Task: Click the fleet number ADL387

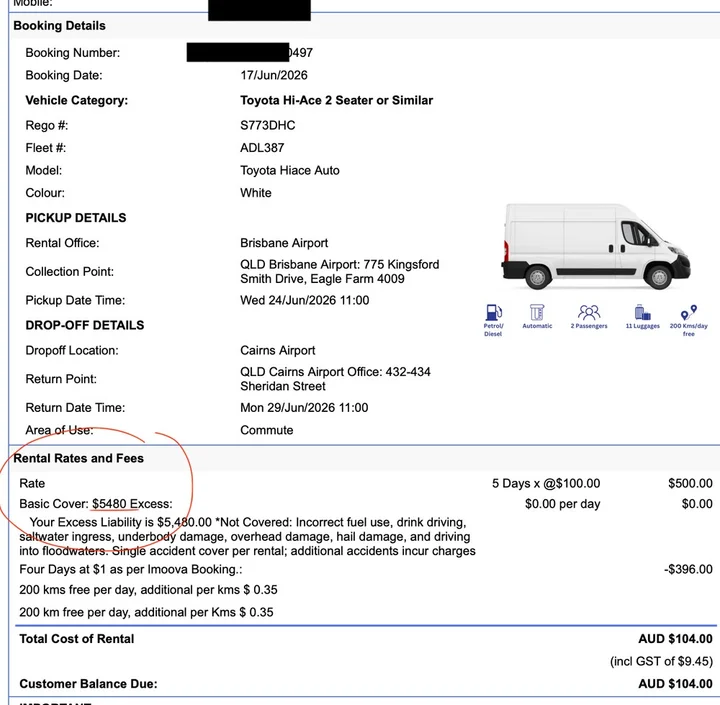Action: click(262, 148)
